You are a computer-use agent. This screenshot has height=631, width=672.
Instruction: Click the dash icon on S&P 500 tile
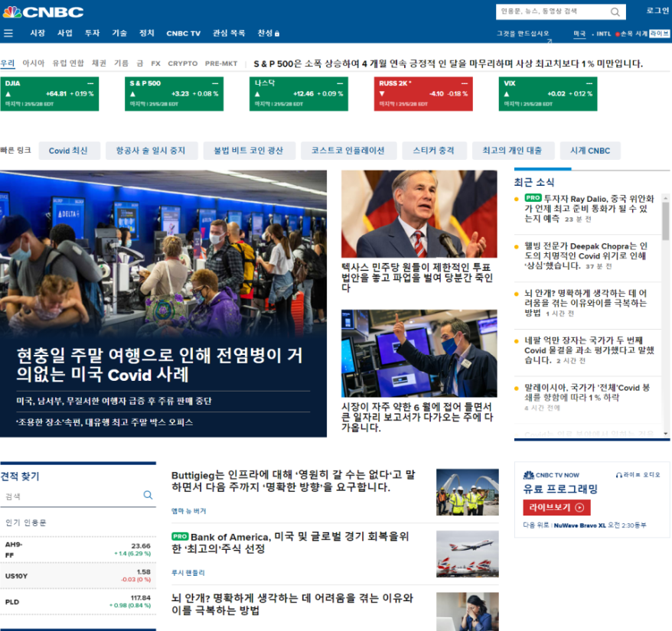(215, 83)
